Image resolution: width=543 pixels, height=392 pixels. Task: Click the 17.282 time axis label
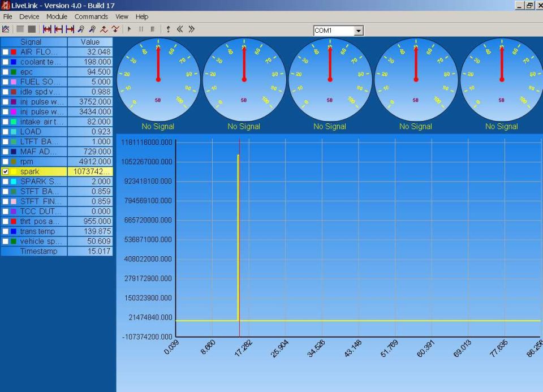point(243,349)
